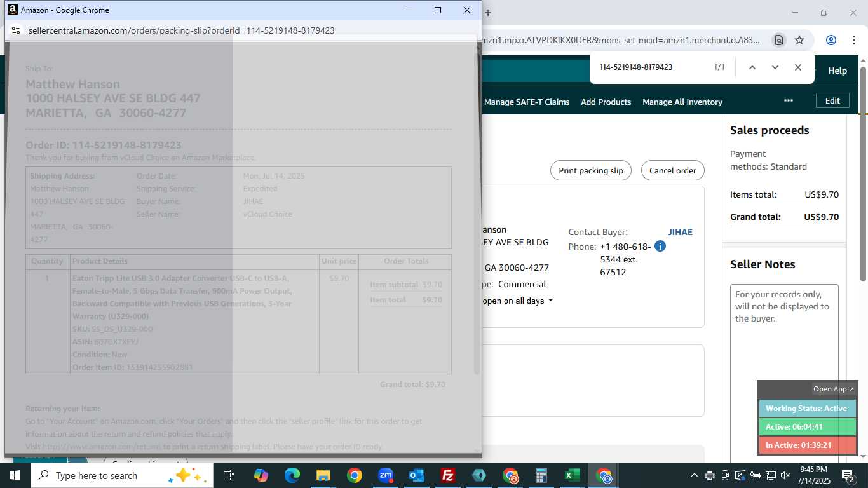868x488 pixels.
Task: Open the Add Products menu item
Action: 606,102
